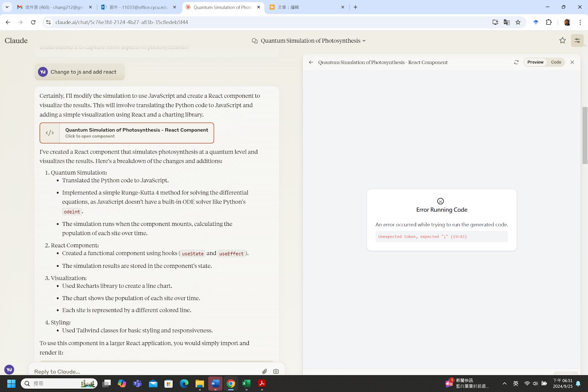Viewport: 588px width, 392px height.
Task: Switch to the Blogger article edit tab
Action: click(x=307, y=7)
